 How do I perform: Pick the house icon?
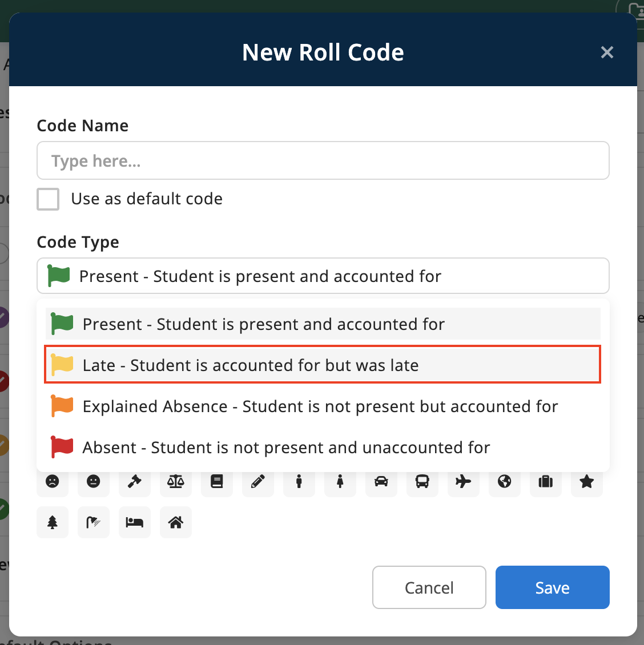pyautogui.click(x=176, y=522)
